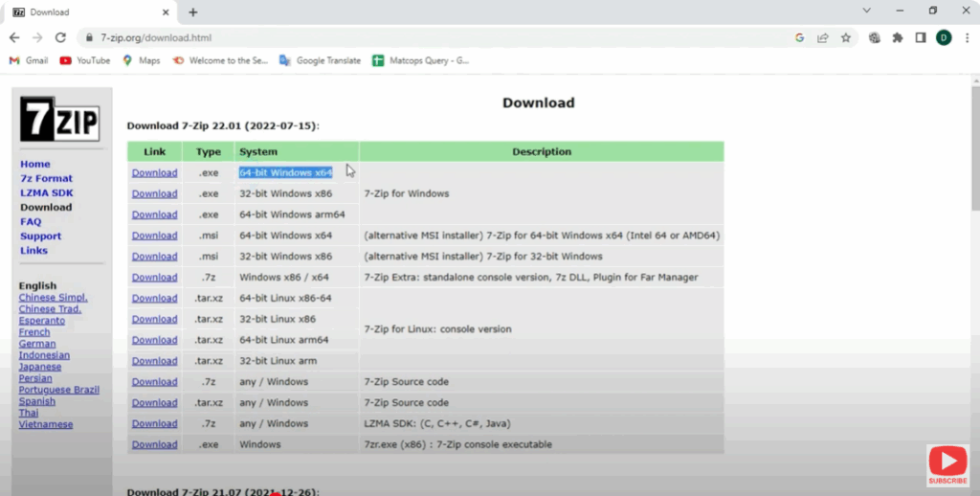Switch language to Vietnamese
The width and height of the screenshot is (980, 496).
[x=46, y=424]
